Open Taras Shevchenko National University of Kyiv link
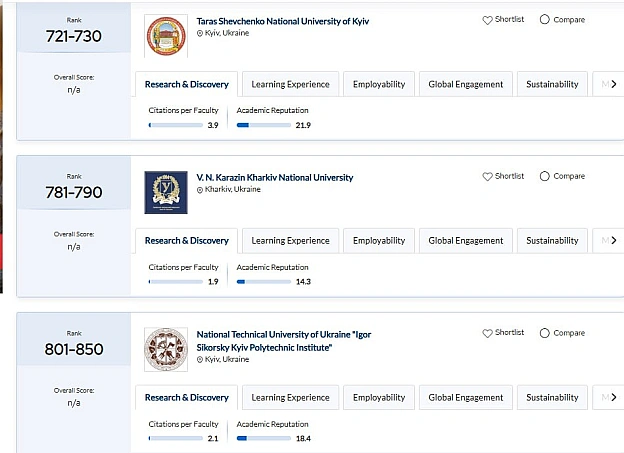Image resolution: width=624 pixels, height=453 pixels. [x=283, y=21]
